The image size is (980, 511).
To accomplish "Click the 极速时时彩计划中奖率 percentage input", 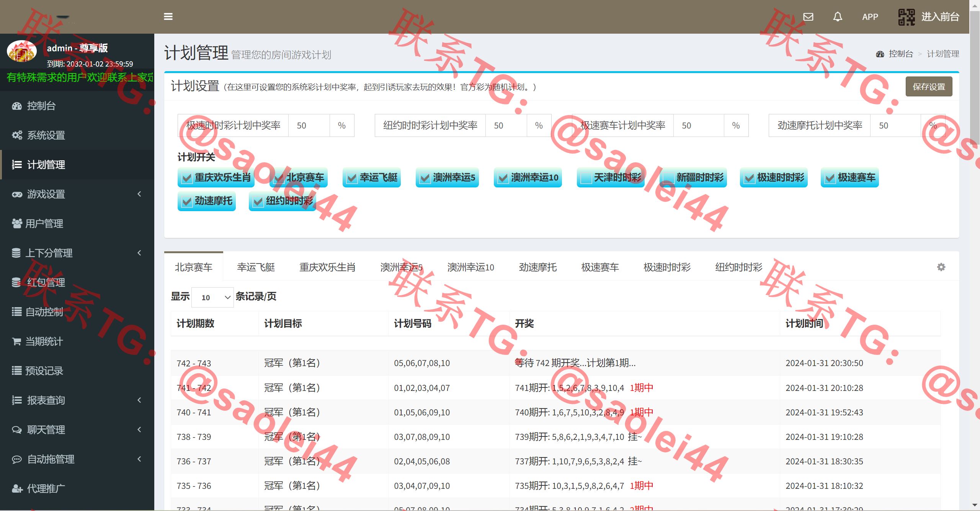I will point(309,125).
